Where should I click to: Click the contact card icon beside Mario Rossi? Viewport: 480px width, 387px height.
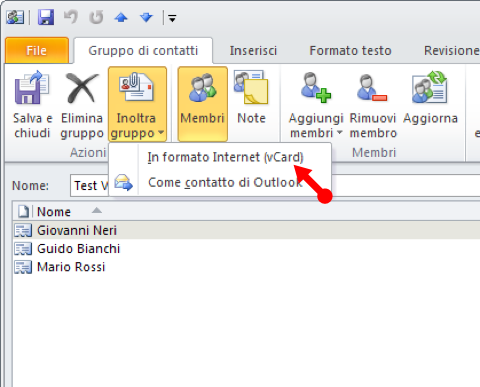click(x=23, y=267)
